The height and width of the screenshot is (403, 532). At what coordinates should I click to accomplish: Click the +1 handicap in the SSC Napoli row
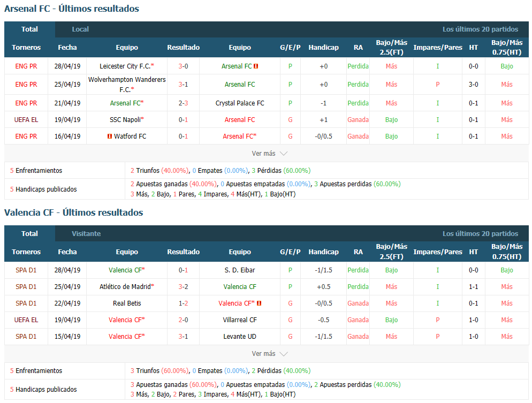(323, 120)
